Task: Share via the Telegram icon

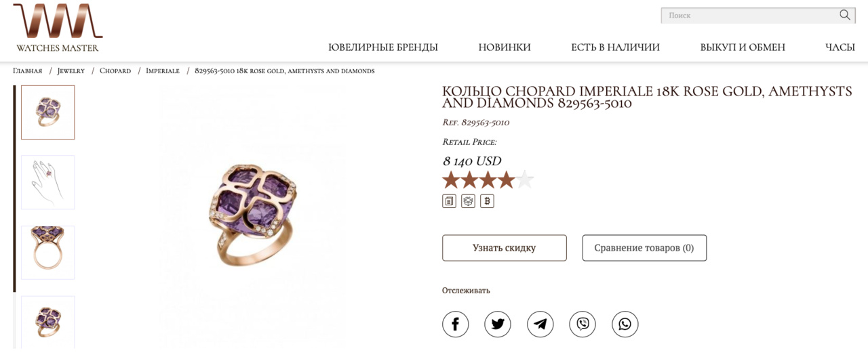Action: (540, 324)
